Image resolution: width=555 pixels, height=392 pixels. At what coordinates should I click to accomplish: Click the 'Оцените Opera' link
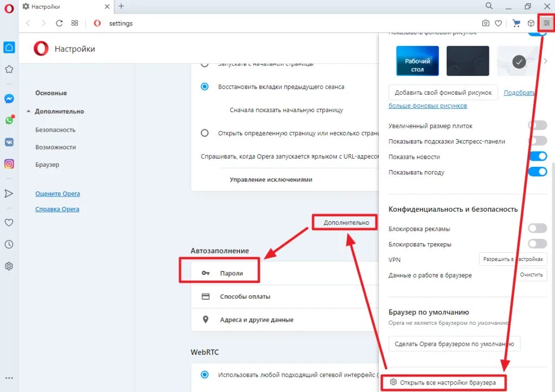tap(57, 193)
